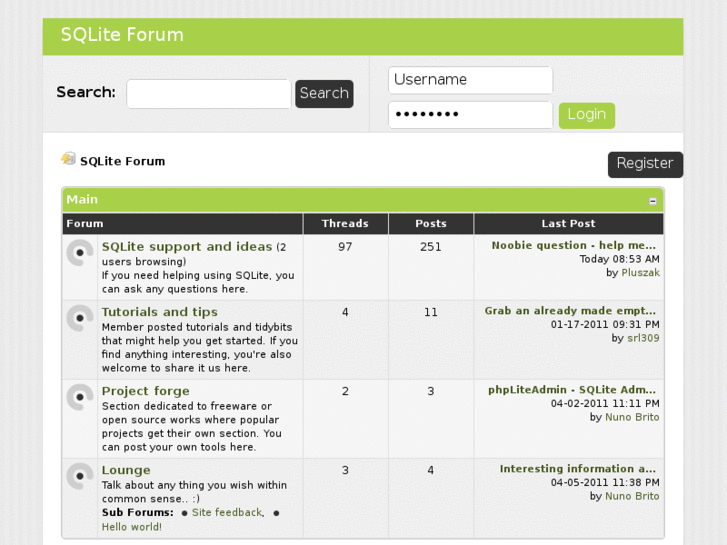This screenshot has width=727, height=545.
Task: Open last post 'phpLiteAdmin - SQLite Adm...'
Action: (572, 390)
